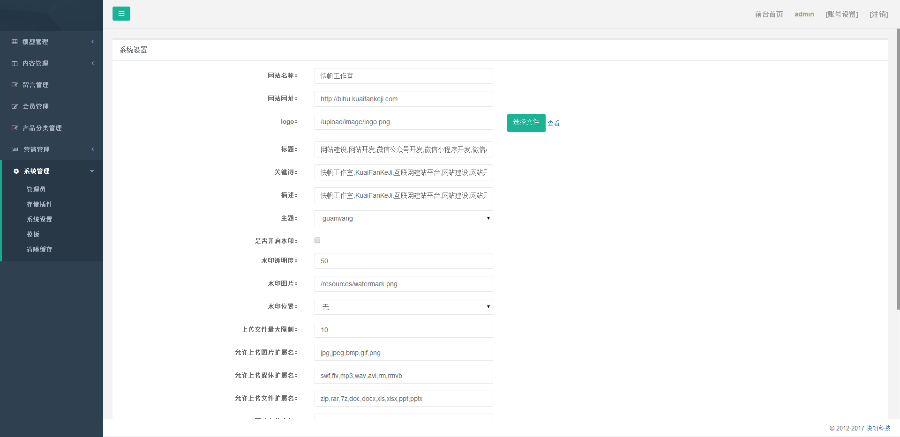
Task: Click the green 选择文件 button beside logo
Action: click(x=526, y=122)
